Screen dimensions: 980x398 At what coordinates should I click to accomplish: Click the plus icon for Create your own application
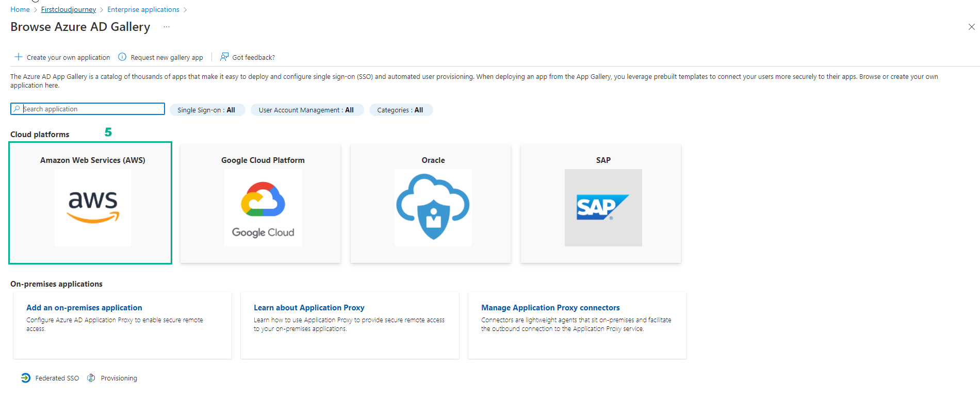[x=19, y=57]
